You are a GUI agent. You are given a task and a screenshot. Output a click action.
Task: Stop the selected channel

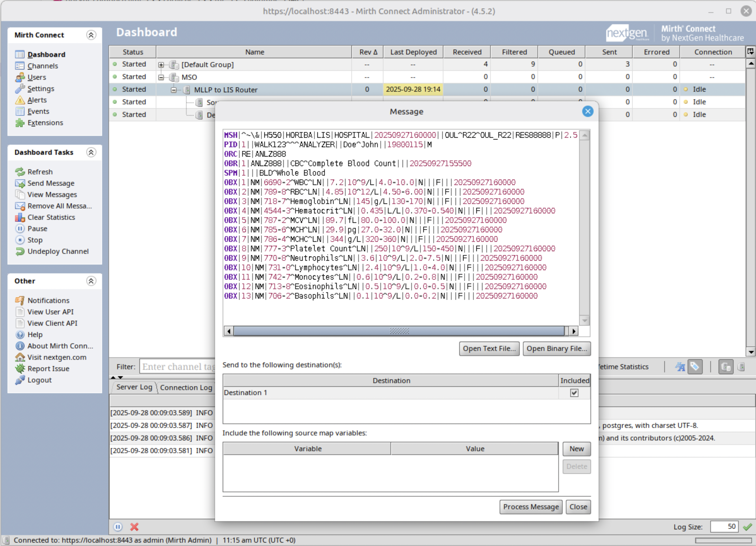34,240
